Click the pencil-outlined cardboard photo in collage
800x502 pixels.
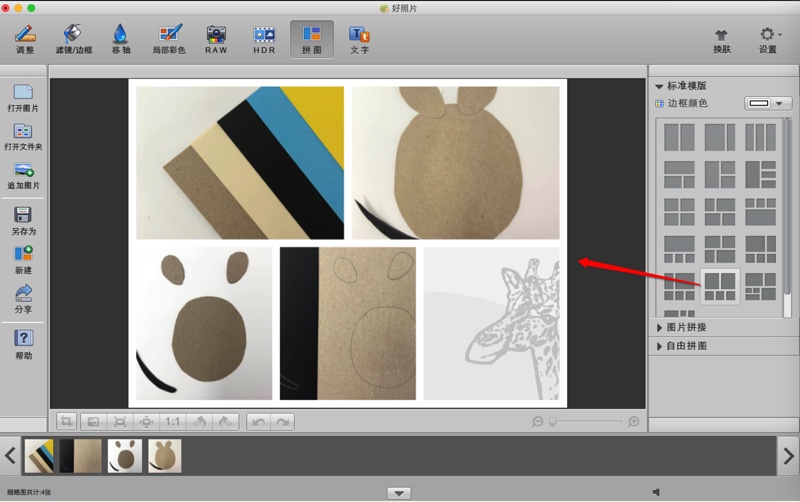pos(348,323)
